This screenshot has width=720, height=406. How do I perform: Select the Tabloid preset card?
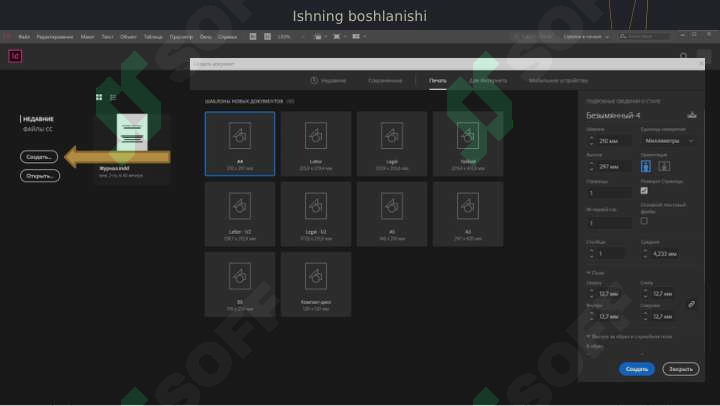(468, 144)
